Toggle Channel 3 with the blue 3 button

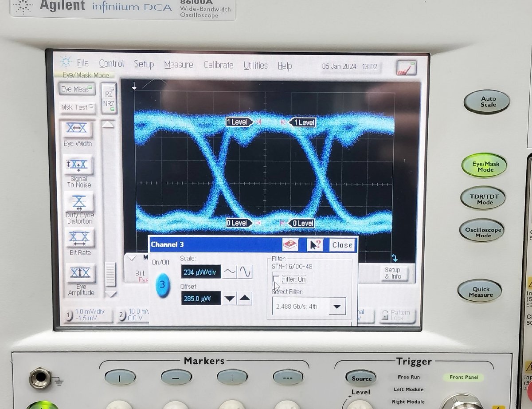[162, 284]
